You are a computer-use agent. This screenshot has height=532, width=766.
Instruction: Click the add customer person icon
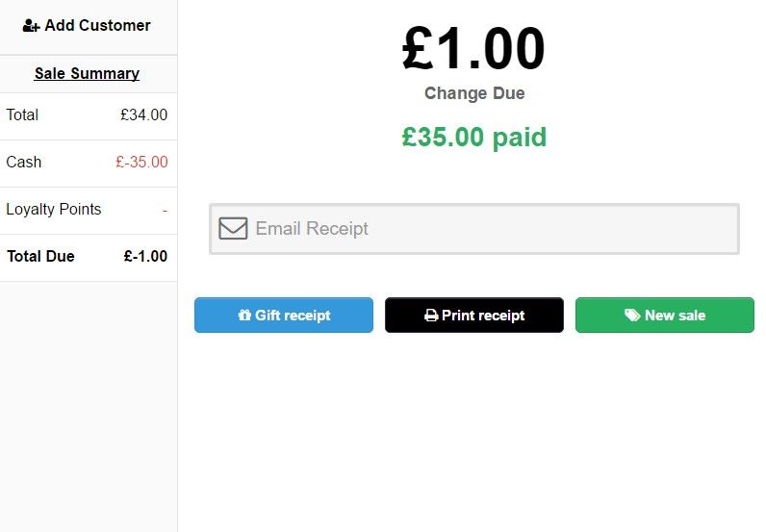pyautogui.click(x=31, y=26)
